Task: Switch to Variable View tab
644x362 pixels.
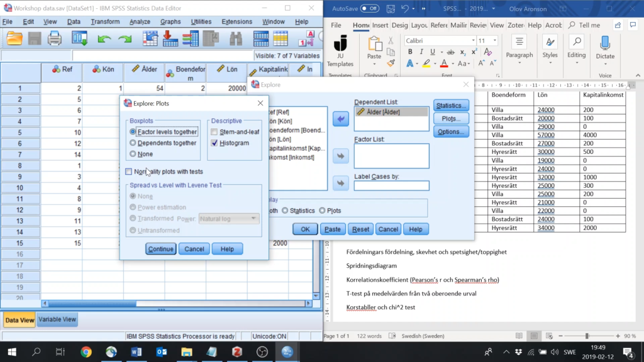Action: pyautogui.click(x=57, y=319)
